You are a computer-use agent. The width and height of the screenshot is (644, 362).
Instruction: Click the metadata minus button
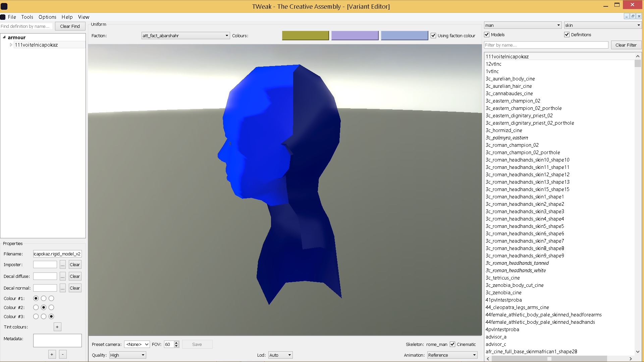tap(63, 354)
